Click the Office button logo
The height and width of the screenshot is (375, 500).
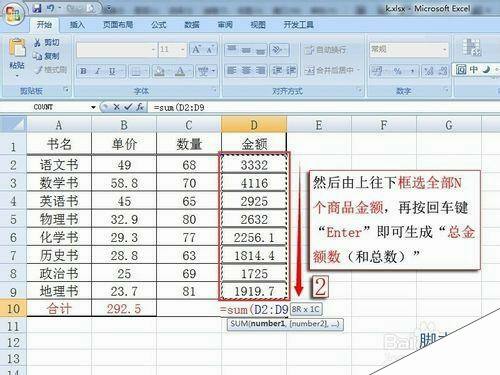[x=13, y=13]
